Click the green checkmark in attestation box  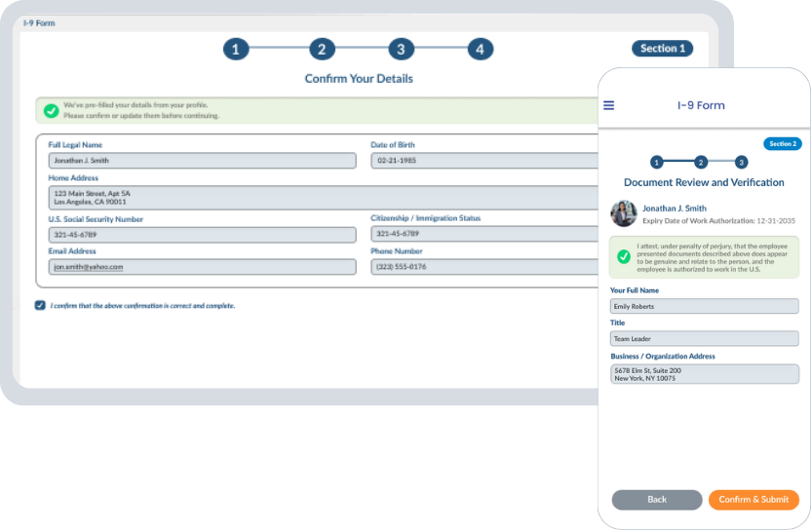[624, 256]
